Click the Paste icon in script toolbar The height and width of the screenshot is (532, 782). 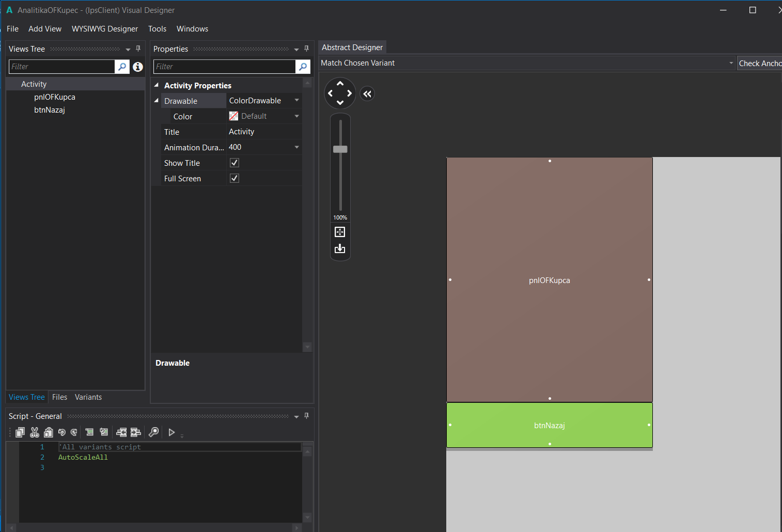coord(49,432)
